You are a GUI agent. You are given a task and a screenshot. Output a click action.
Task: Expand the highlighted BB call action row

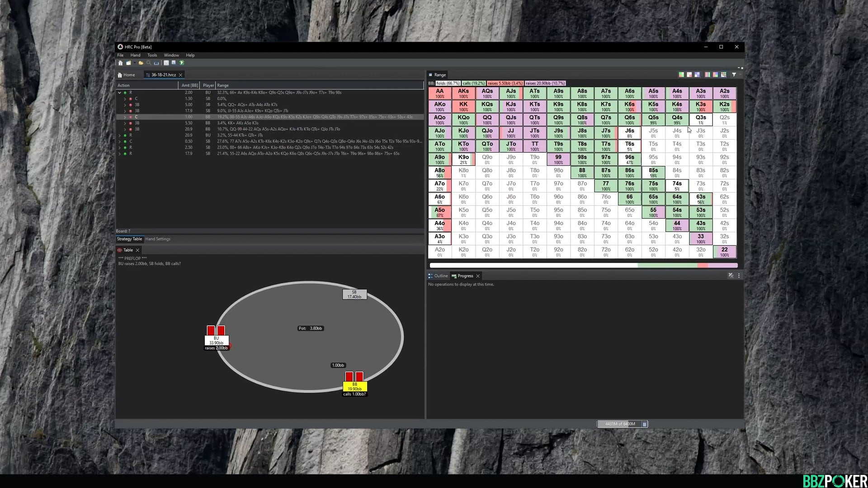click(x=124, y=117)
